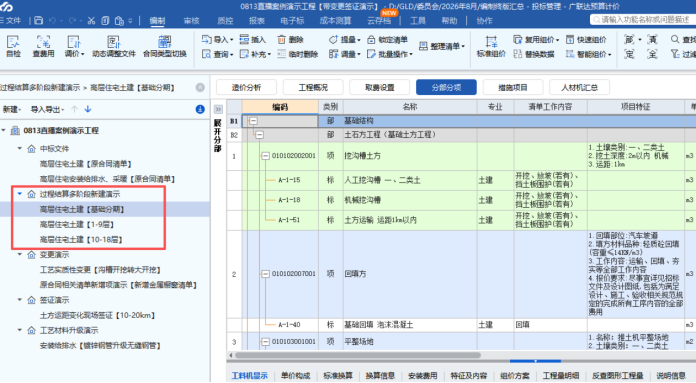This screenshot has width=696, height=383.
Task: Collapse row 010102002001 using its minus box
Action: click(x=265, y=156)
